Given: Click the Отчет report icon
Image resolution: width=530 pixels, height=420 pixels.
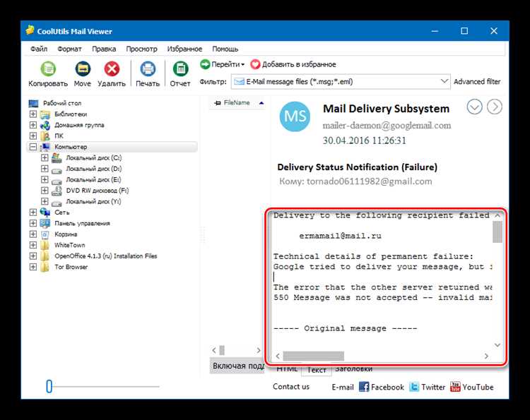Looking at the screenshot, I should pyautogui.click(x=180, y=69).
